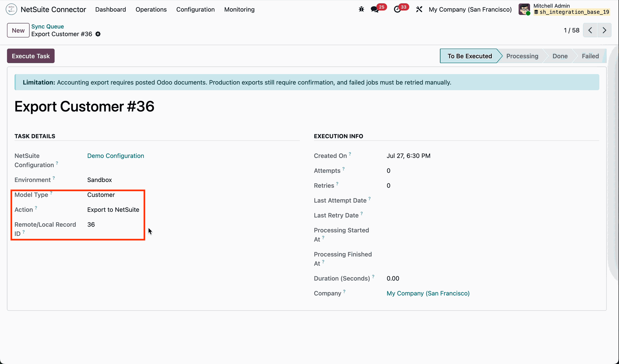Click the EXECUTION INFO section heading
619x364 pixels.
pyautogui.click(x=339, y=136)
